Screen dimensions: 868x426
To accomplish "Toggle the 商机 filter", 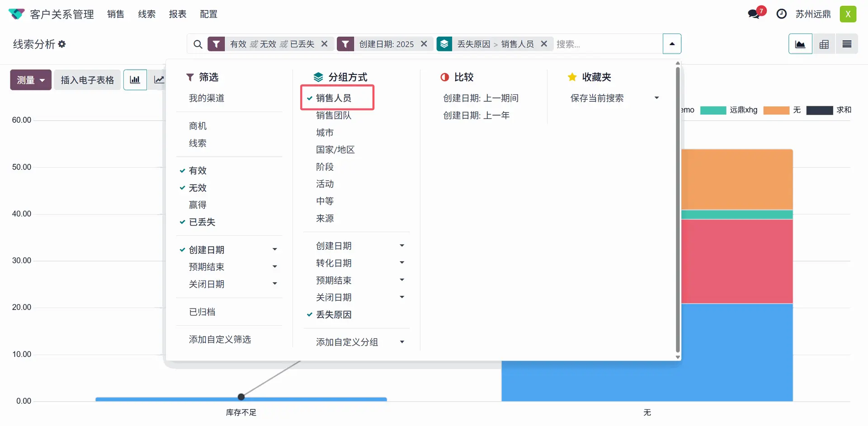I will click(198, 126).
